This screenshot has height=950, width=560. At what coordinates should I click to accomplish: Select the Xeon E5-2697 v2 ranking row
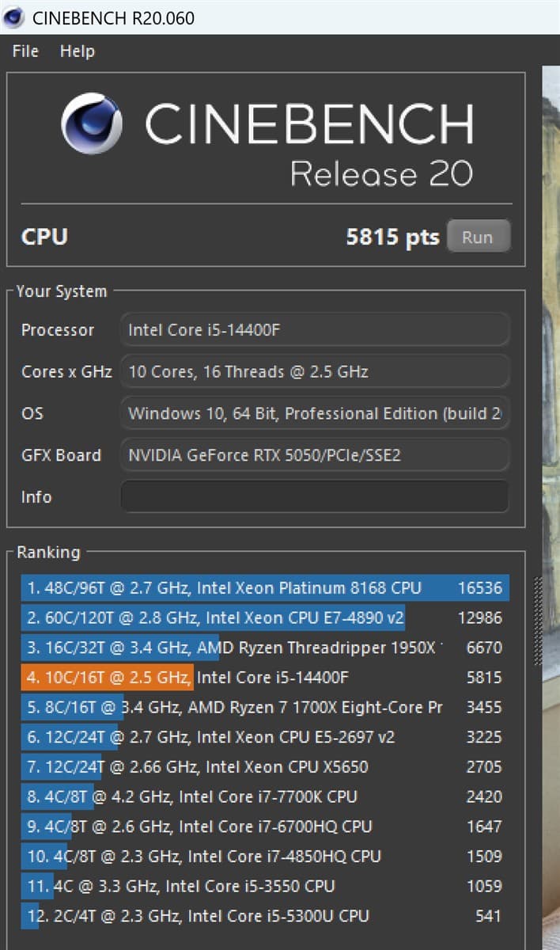(x=264, y=737)
